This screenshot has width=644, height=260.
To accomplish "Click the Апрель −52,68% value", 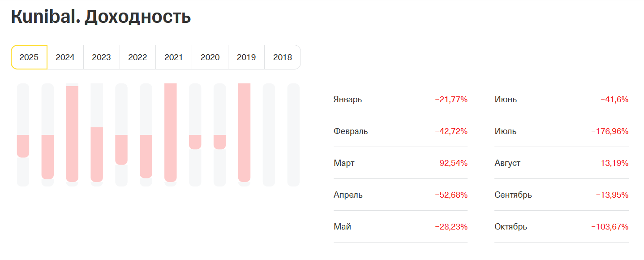I will (451, 195).
